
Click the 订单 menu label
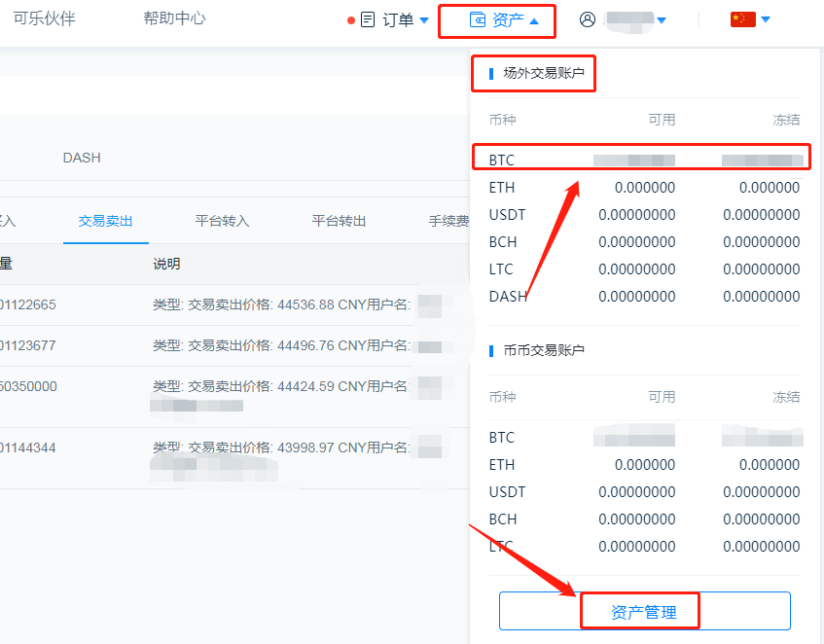(398, 20)
